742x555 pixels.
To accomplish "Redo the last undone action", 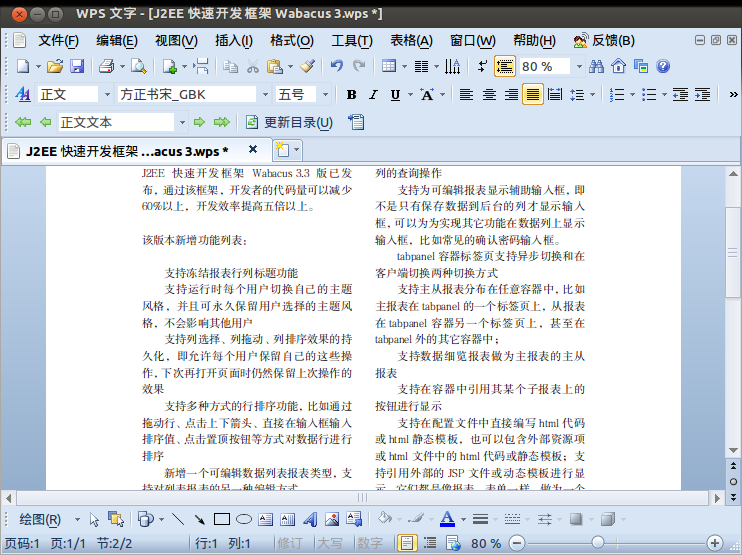I will (359, 66).
